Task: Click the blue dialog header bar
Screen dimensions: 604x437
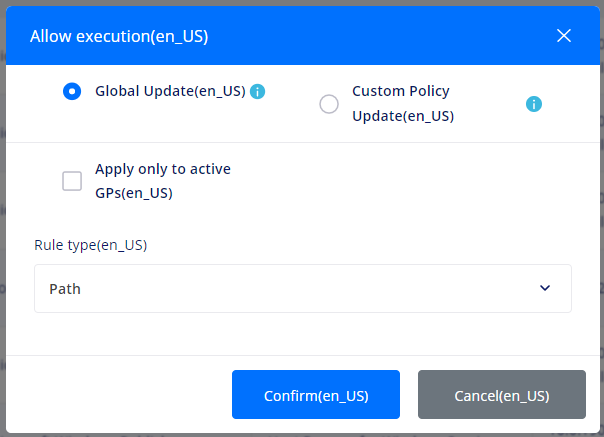Action: tap(303, 35)
